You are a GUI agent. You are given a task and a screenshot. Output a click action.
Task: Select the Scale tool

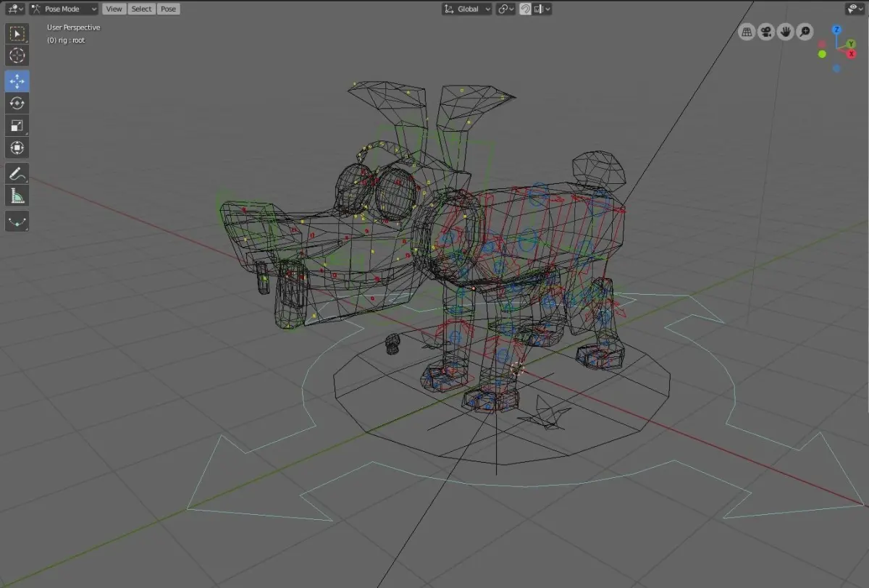pos(17,125)
